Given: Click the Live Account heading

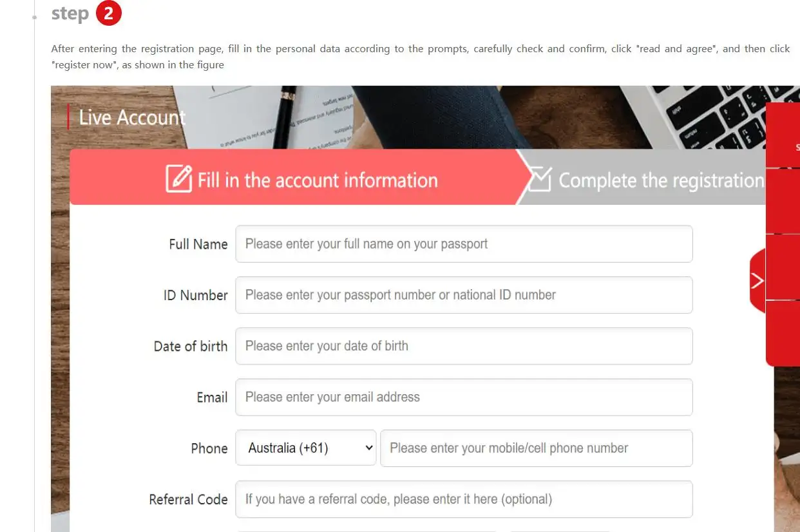Looking at the screenshot, I should pos(132,118).
